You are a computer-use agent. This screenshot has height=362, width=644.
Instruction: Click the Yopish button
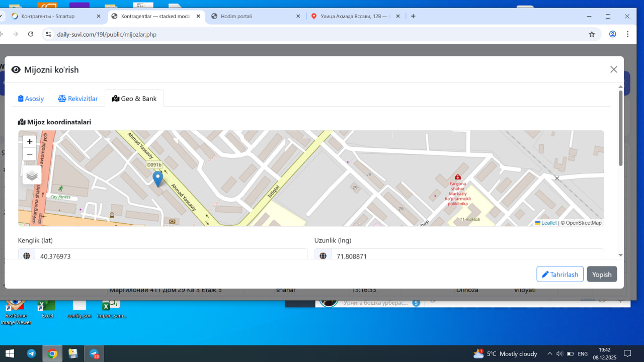pos(602,275)
